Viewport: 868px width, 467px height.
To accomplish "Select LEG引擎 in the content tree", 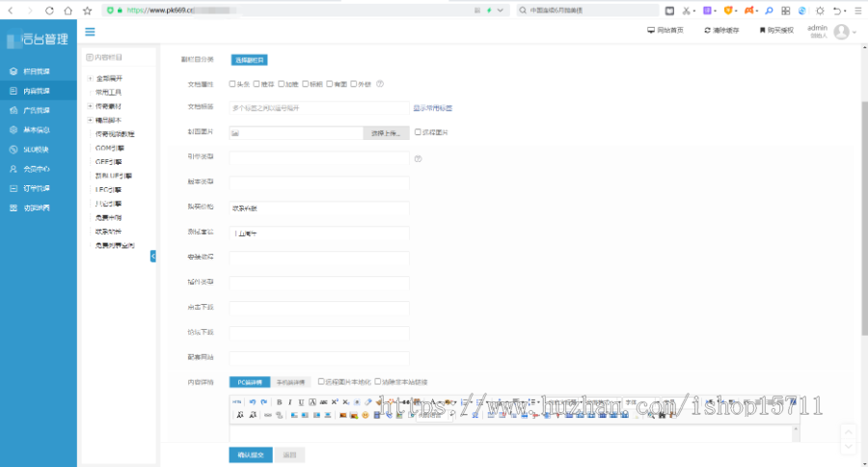I will click(x=108, y=189).
